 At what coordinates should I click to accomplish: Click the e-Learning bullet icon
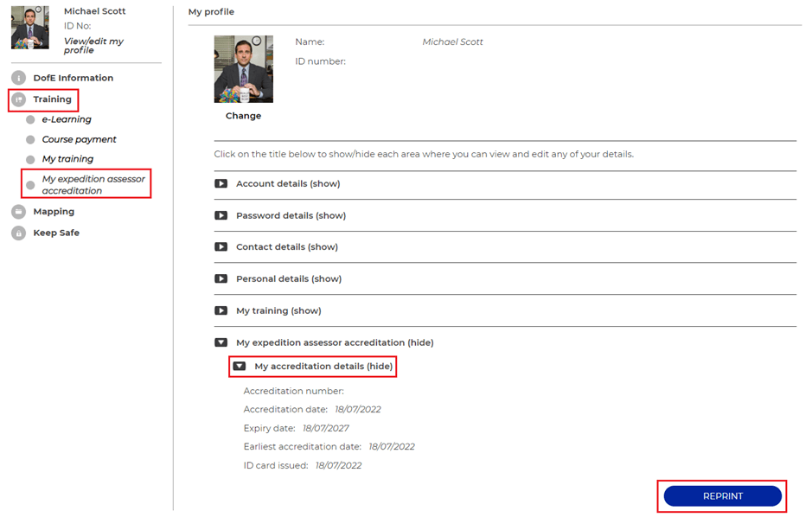coord(30,119)
